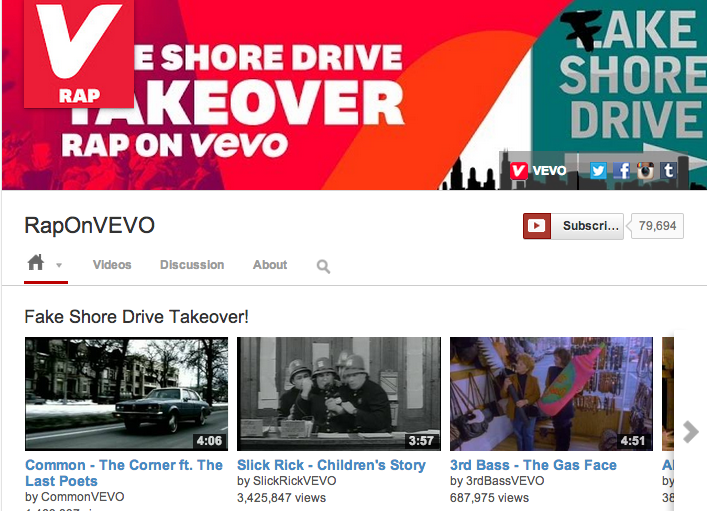
Task: Open the Fake Shore Drive Takeover! playlist title
Action: pyautogui.click(x=136, y=317)
